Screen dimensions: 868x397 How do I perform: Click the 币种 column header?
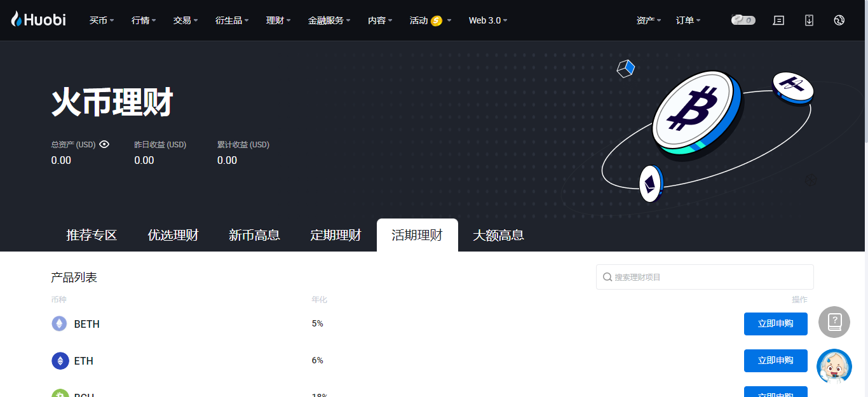(59, 300)
